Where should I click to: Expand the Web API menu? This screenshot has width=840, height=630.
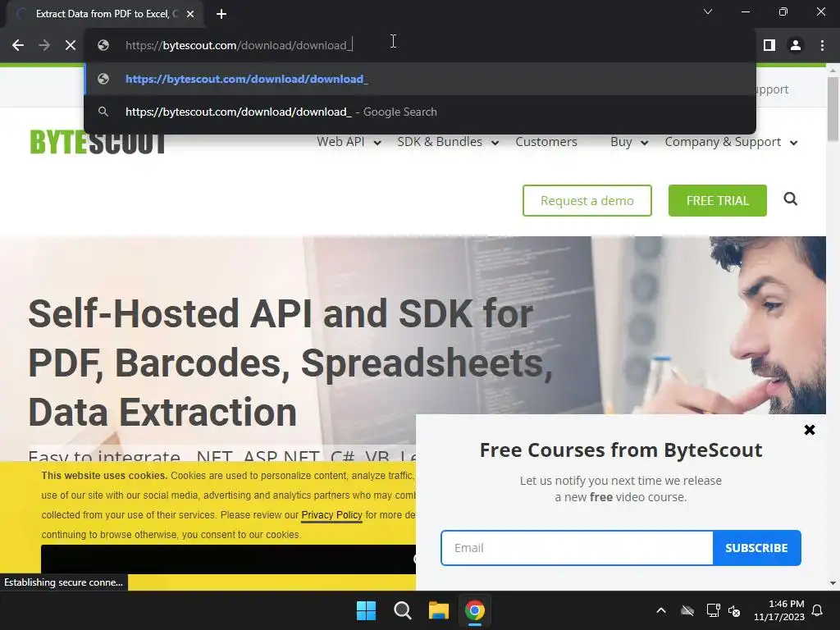348,142
